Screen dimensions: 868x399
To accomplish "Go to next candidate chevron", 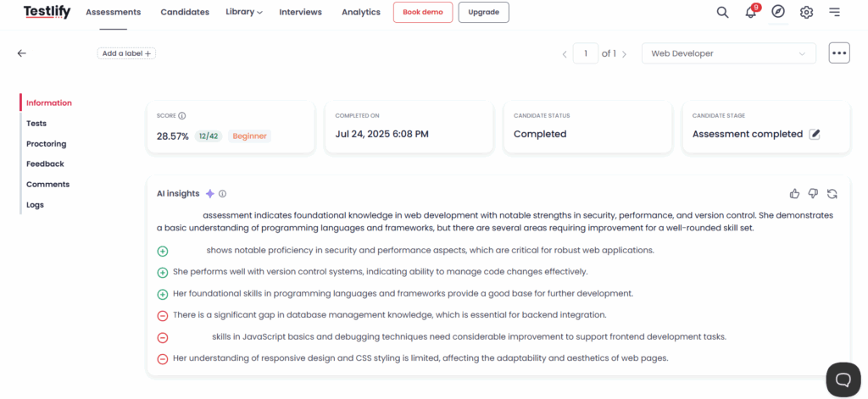I will coord(624,54).
